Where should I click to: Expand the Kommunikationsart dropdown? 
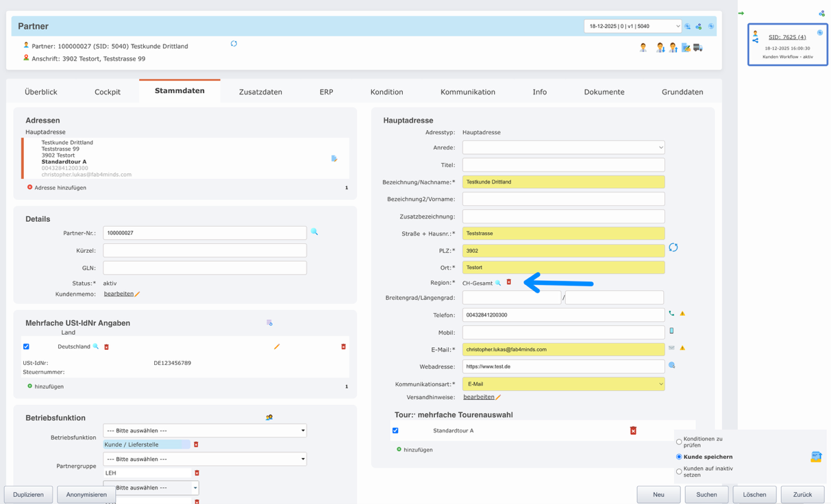pos(563,384)
